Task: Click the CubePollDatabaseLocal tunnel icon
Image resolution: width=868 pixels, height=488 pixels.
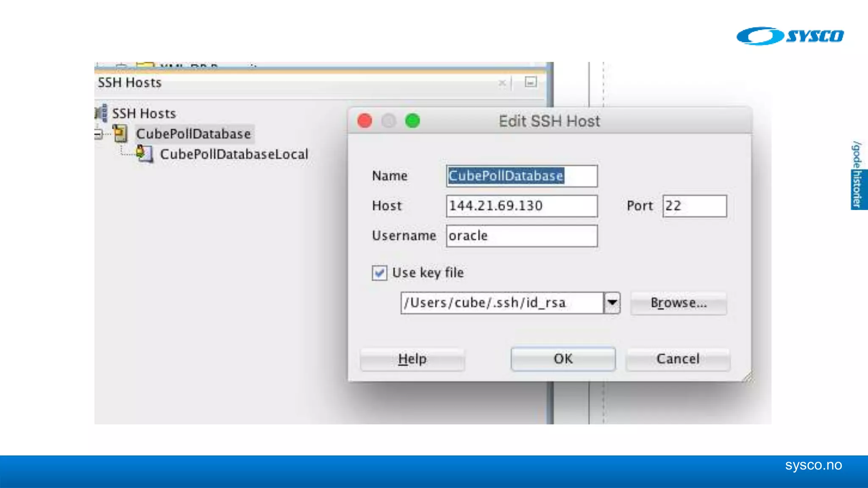Action: (144, 154)
